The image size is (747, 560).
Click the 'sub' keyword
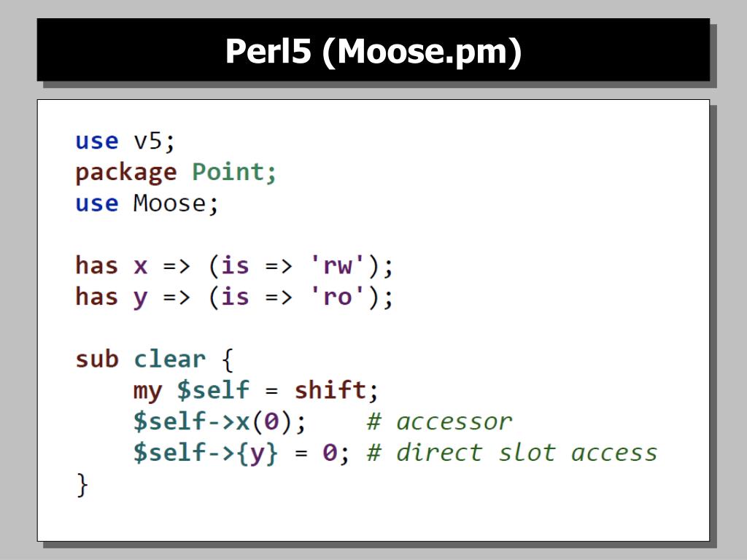(97, 359)
